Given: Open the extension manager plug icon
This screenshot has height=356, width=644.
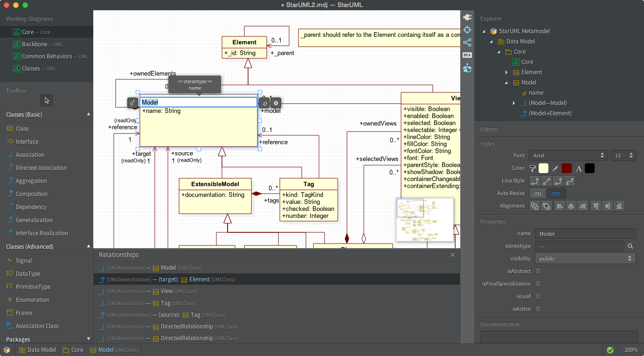Looking at the screenshot, I should tap(467, 17).
